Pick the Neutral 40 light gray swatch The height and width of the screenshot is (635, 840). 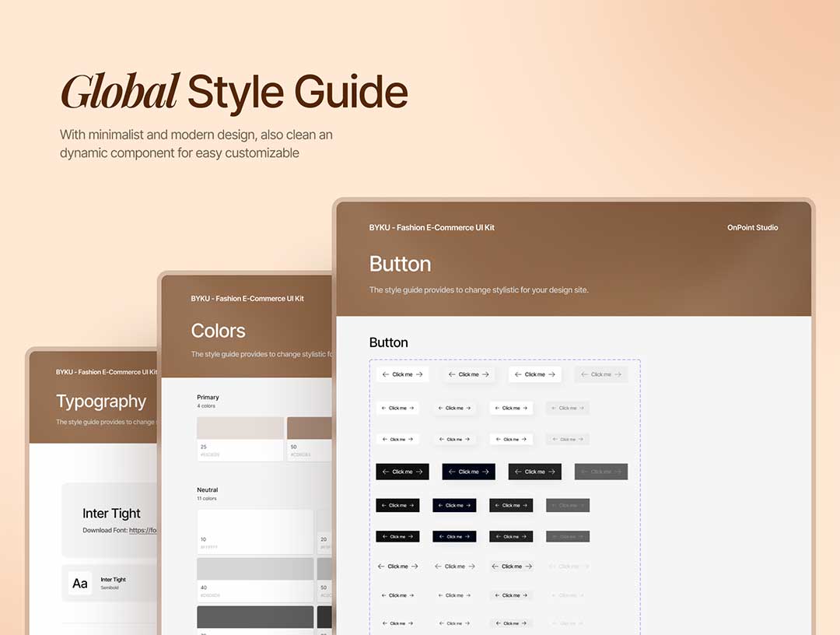pos(255,569)
